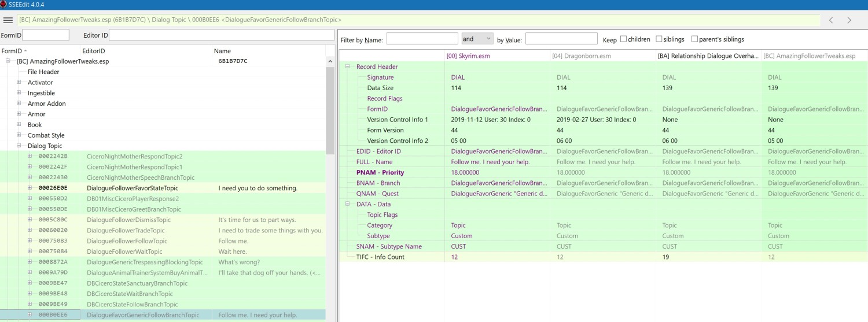Select the DBCiceroStateFollowBranchTopic row

click(x=163, y=304)
